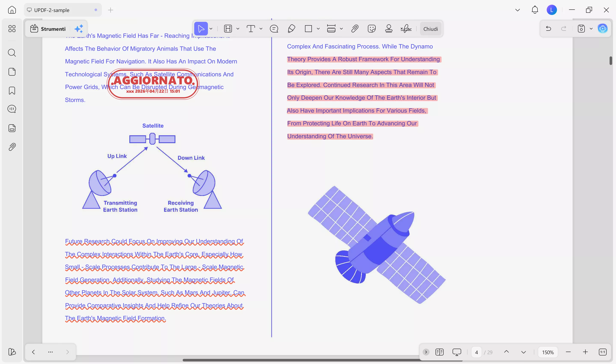This screenshot has height=364, width=616.
Task: Expand the Shape tool options
Action: [318, 29]
